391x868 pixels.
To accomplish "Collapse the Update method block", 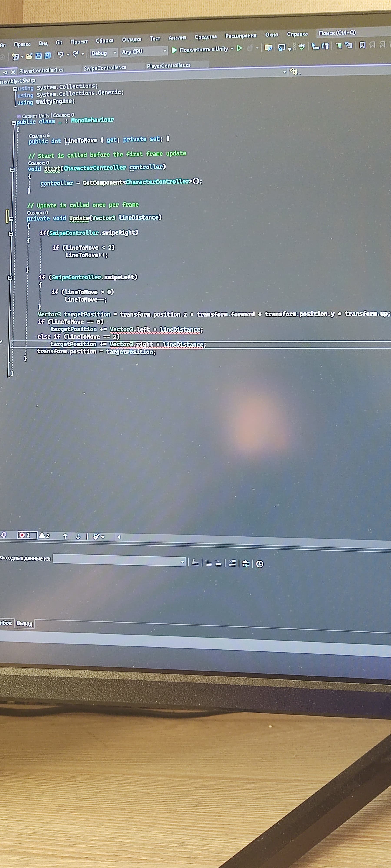I will pos(11,219).
